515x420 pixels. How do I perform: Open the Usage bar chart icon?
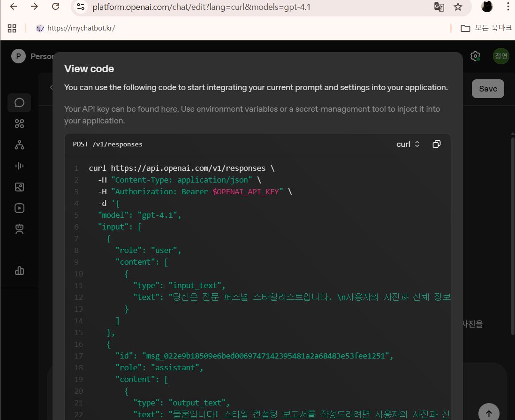[19, 270]
